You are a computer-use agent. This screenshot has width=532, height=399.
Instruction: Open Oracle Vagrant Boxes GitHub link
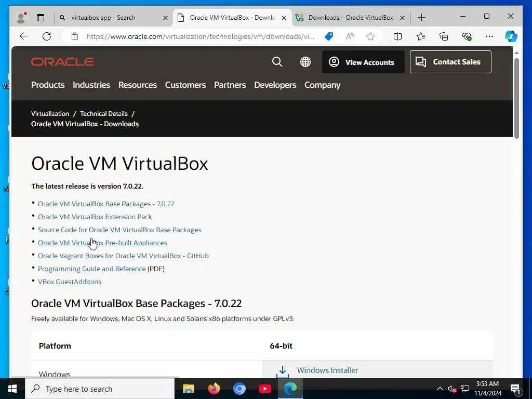click(123, 256)
